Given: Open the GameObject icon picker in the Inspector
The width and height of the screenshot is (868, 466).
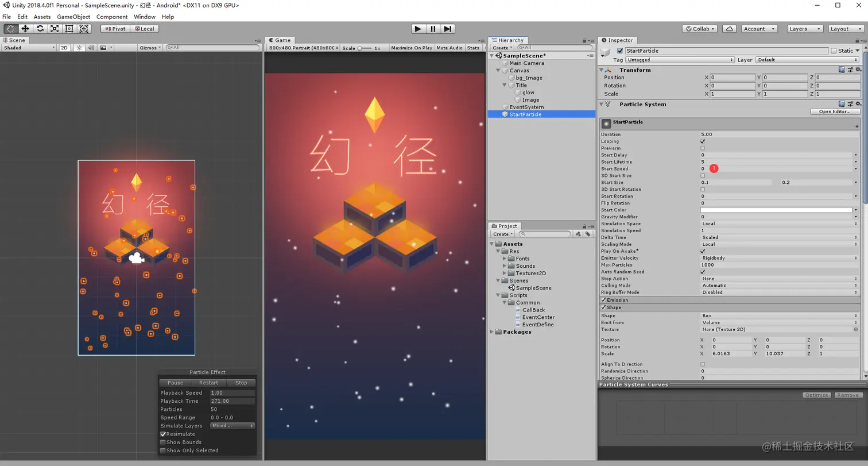Looking at the screenshot, I should [606, 53].
